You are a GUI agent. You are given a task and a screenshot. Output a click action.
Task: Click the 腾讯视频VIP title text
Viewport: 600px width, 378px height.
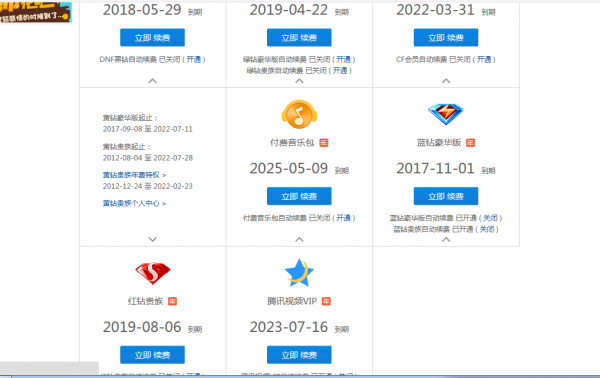(x=292, y=301)
